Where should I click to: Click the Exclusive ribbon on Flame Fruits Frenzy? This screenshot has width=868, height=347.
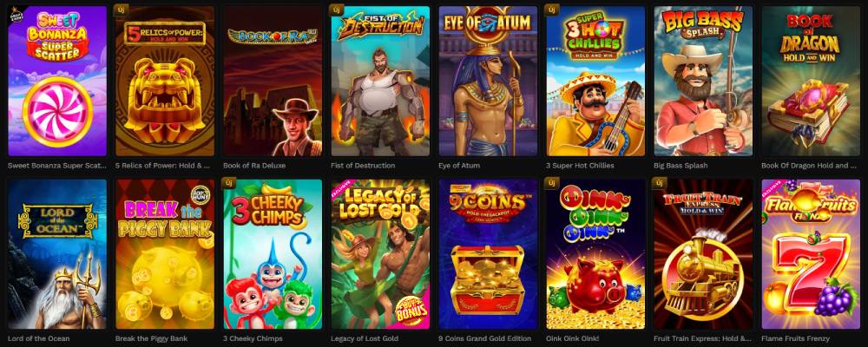[x=772, y=189]
